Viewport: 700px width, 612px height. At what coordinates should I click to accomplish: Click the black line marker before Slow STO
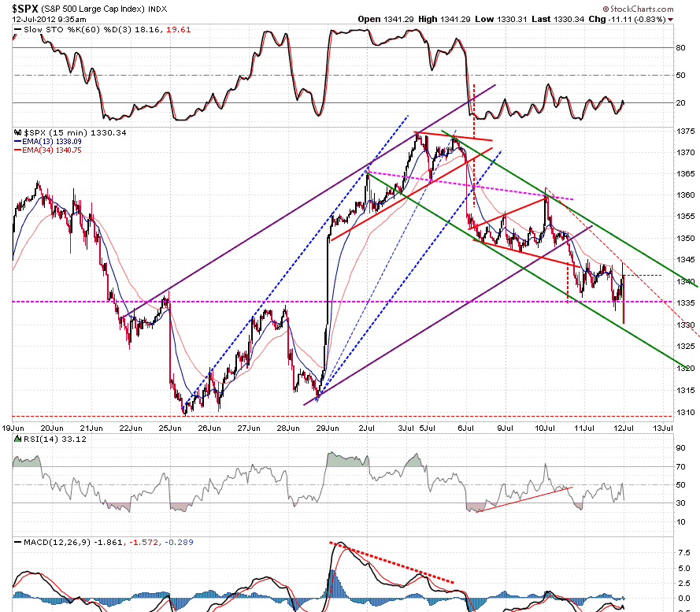(x=18, y=30)
